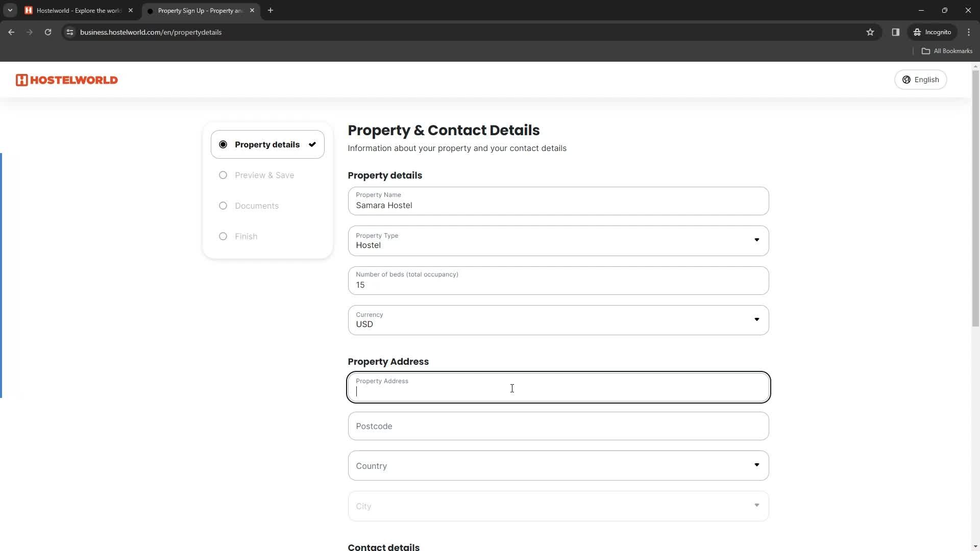
Task: Click the forward navigation arrow icon
Action: pyautogui.click(x=30, y=32)
